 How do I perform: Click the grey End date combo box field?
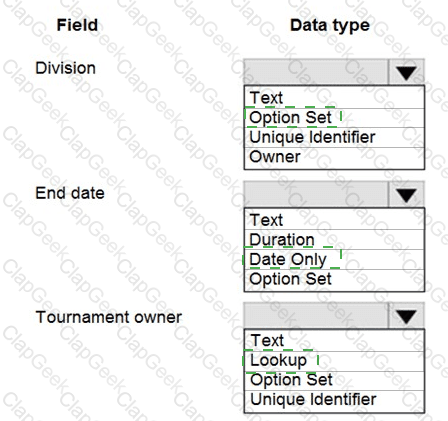pos(316,194)
